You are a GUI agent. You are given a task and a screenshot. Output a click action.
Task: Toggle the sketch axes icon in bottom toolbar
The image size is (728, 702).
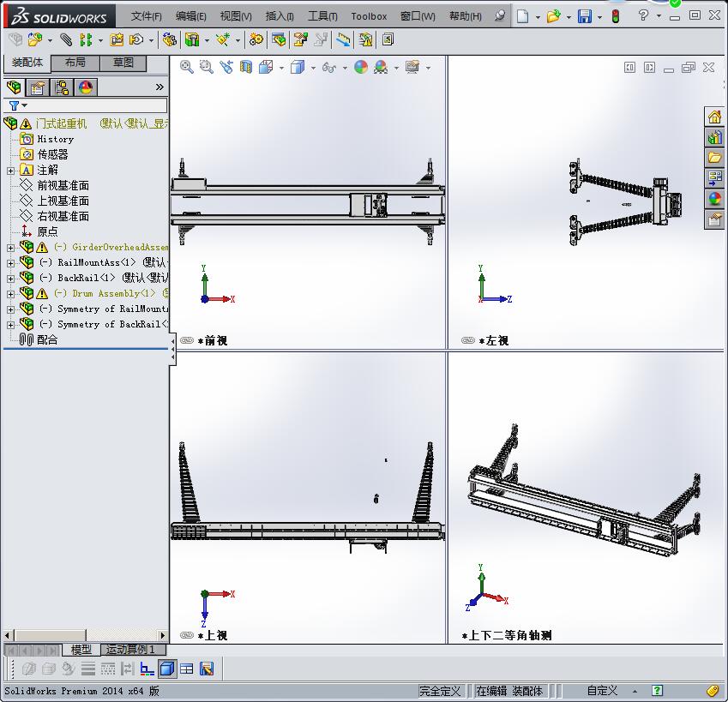click(147, 669)
